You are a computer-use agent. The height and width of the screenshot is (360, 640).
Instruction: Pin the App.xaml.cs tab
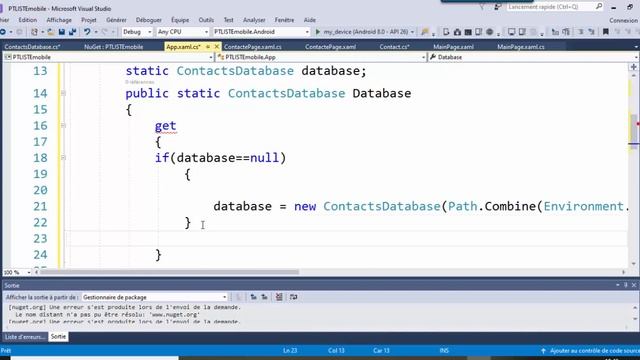(208, 47)
